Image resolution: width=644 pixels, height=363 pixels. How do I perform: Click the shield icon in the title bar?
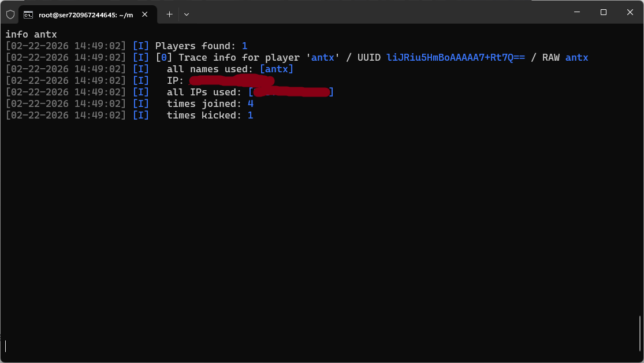click(x=10, y=14)
